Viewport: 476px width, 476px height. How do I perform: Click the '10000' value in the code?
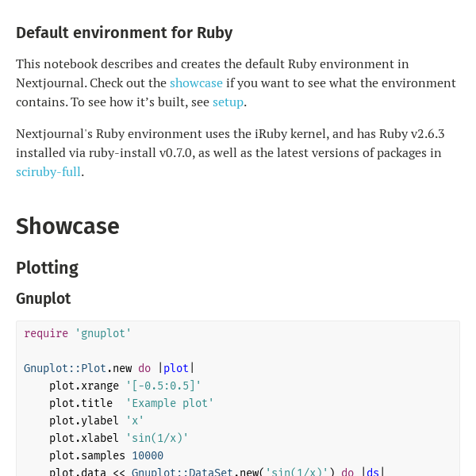point(148,455)
